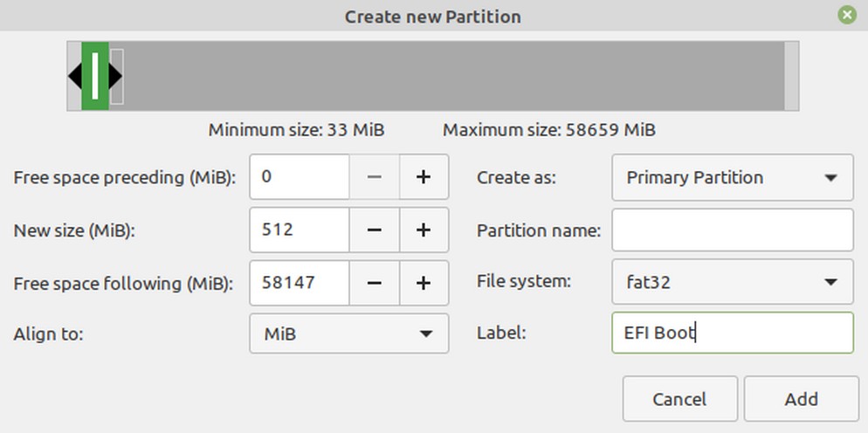Select the New size value field
The height and width of the screenshot is (433, 868).
(x=300, y=230)
